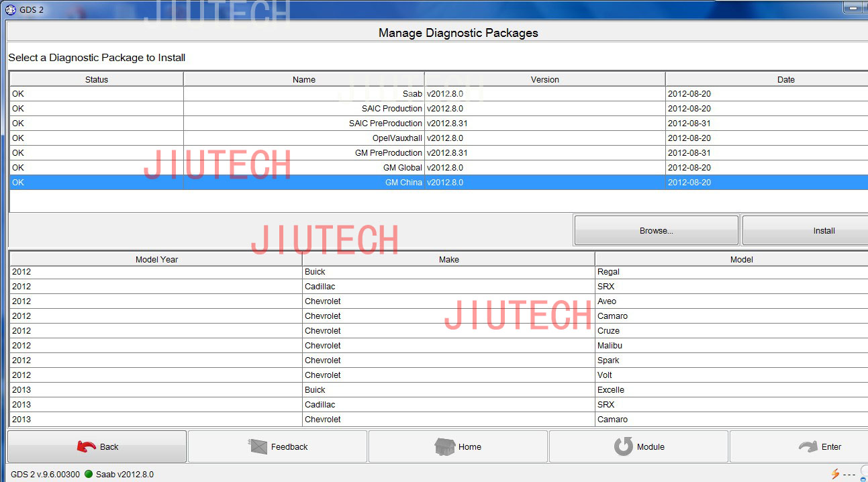Click the GDS 2 title bar icon
Screen dimensions: 868x482
pyautogui.click(x=10, y=9)
